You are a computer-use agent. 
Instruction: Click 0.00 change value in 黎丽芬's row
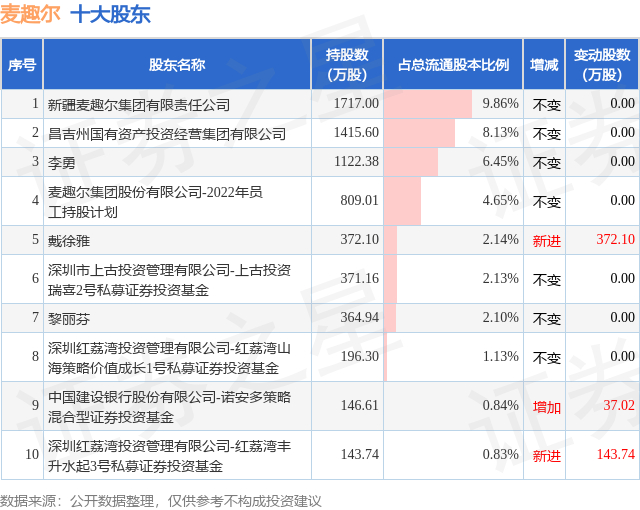coord(622,317)
